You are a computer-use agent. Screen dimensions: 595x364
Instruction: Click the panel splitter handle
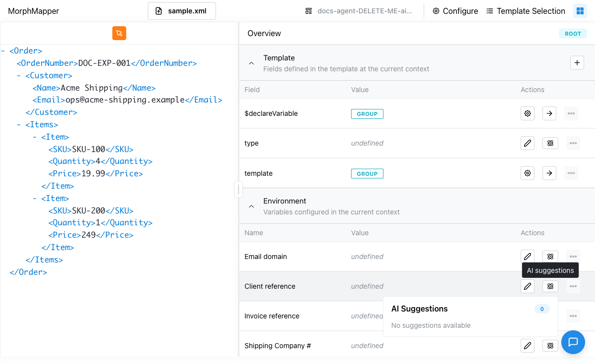(x=238, y=189)
